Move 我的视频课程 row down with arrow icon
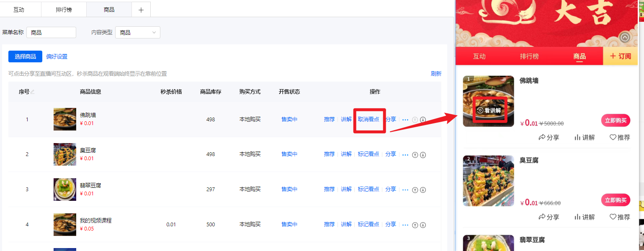The width and height of the screenshot is (644, 251). pos(423,225)
